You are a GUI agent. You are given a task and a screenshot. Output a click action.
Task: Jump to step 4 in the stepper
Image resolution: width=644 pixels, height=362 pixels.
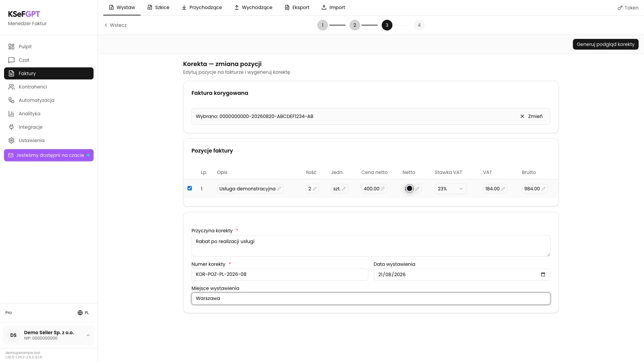pos(419,25)
